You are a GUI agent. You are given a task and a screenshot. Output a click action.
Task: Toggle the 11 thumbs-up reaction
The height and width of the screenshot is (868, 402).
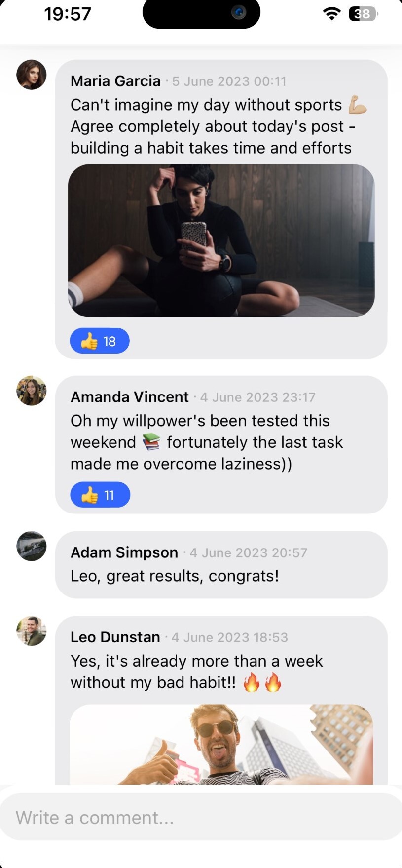[x=100, y=495]
